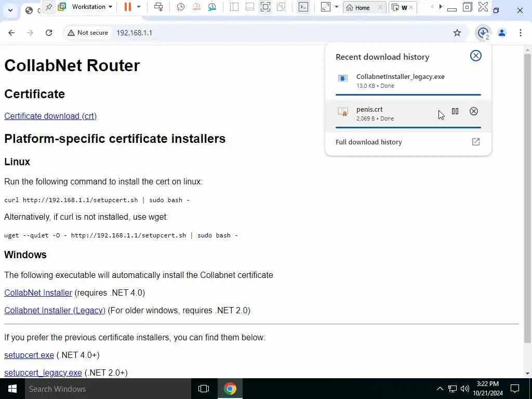The height and width of the screenshot is (399, 532).
Task: Take a snapshot of the virtual machine
Action: click(x=180, y=7)
